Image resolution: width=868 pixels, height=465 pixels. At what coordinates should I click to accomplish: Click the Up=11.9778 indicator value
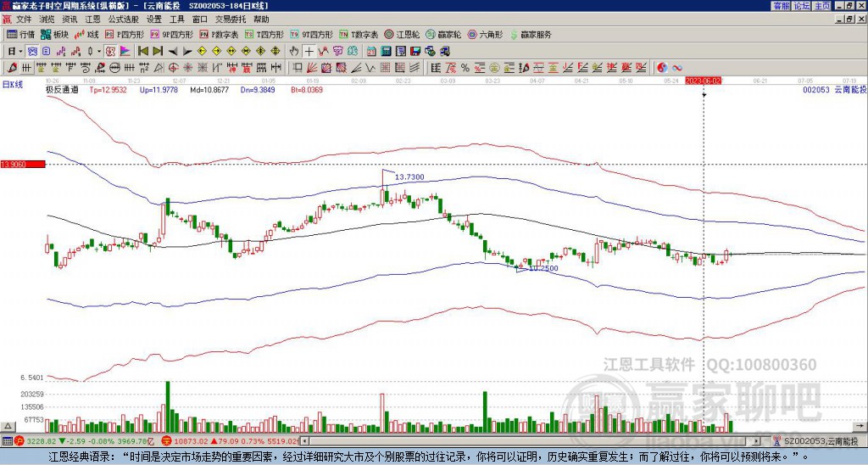(x=159, y=89)
